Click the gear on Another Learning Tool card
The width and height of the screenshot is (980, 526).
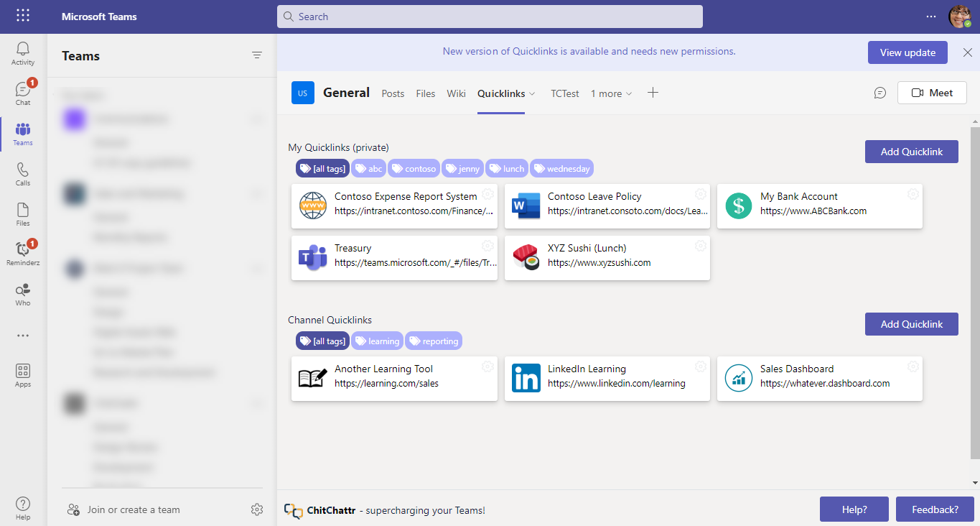pos(487,366)
